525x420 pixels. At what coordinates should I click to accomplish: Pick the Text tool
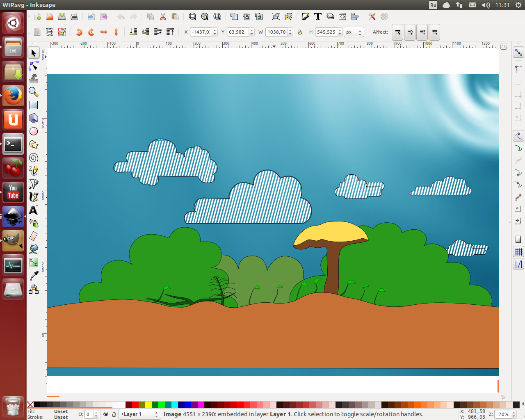pos(34,210)
